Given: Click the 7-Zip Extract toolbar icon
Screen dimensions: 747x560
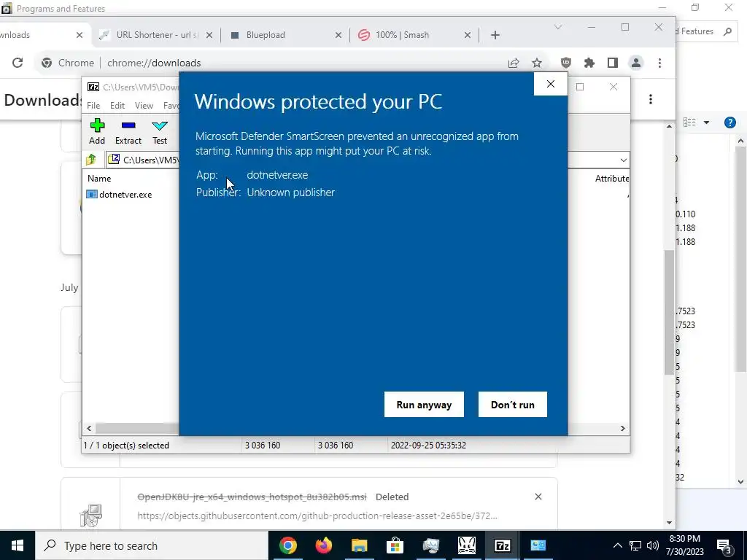Looking at the screenshot, I should (128, 131).
